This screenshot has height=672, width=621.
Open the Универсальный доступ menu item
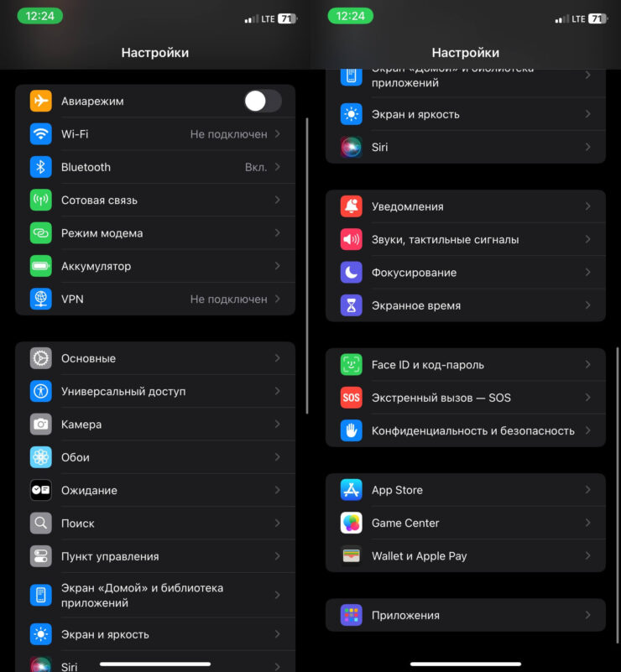(x=123, y=392)
